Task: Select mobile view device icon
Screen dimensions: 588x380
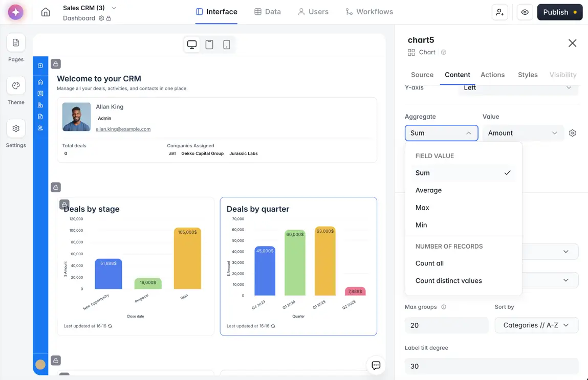Action: tap(227, 44)
